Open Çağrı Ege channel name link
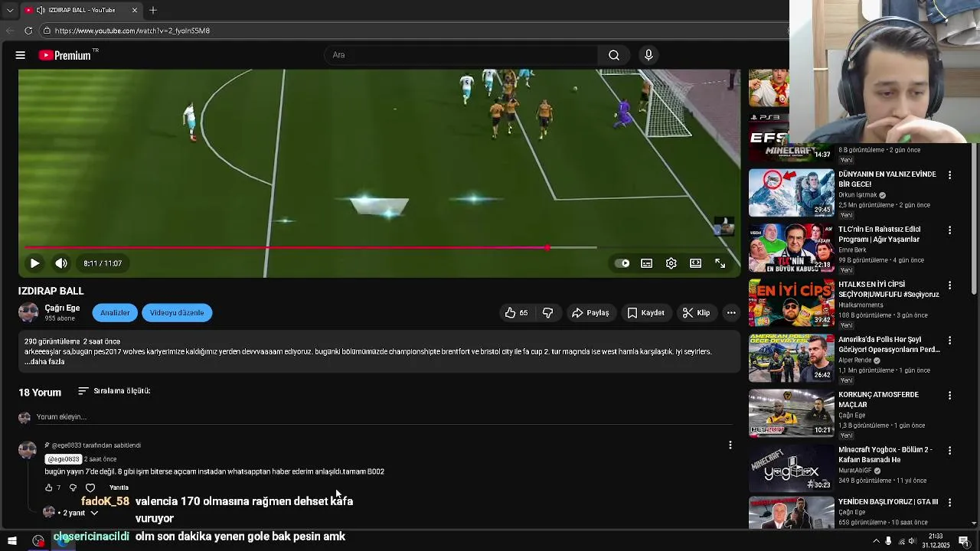The image size is (980, 551). [x=62, y=308]
